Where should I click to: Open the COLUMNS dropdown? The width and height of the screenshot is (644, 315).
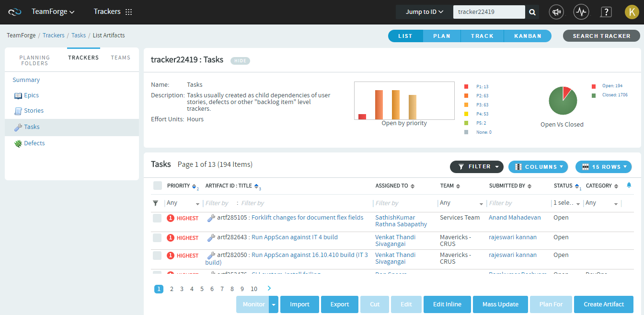pos(538,167)
